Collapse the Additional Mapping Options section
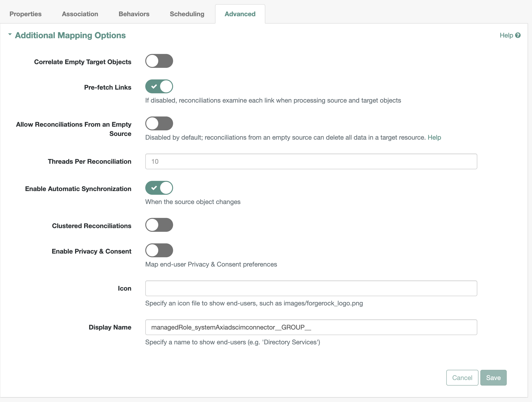The width and height of the screenshot is (532, 402). (10, 34)
